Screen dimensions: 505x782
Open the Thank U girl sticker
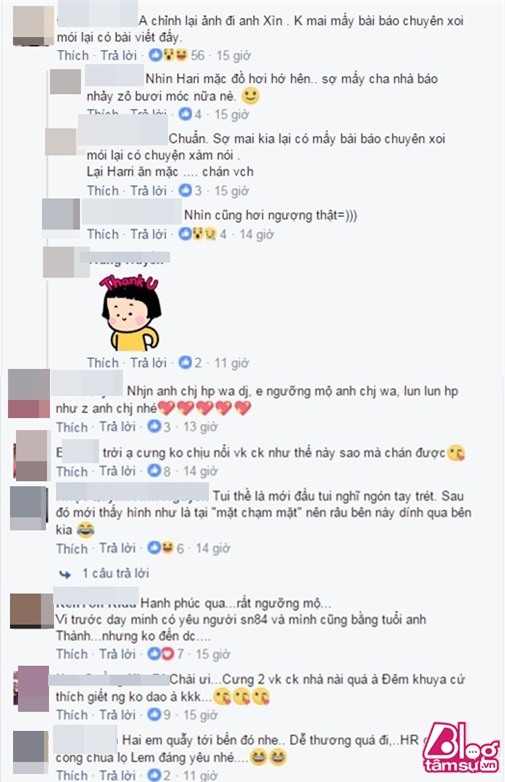point(130,313)
